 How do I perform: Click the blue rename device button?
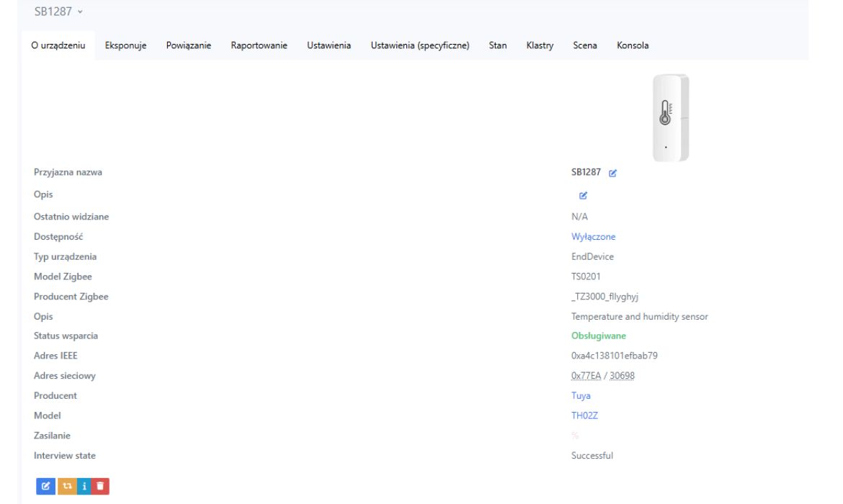coord(45,486)
